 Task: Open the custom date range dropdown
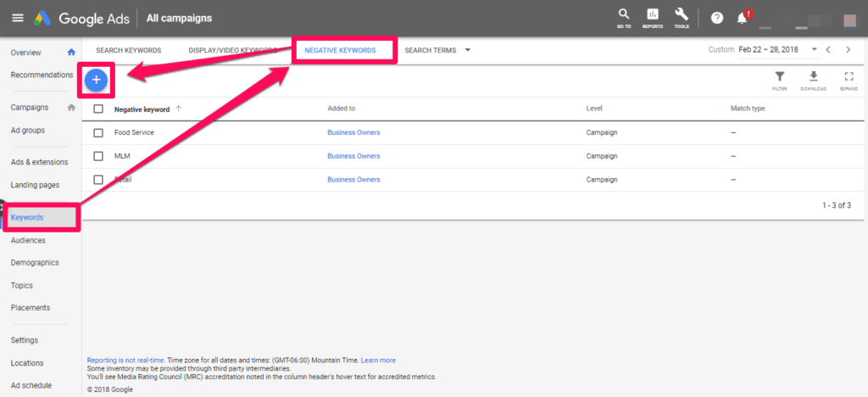coord(815,49)
